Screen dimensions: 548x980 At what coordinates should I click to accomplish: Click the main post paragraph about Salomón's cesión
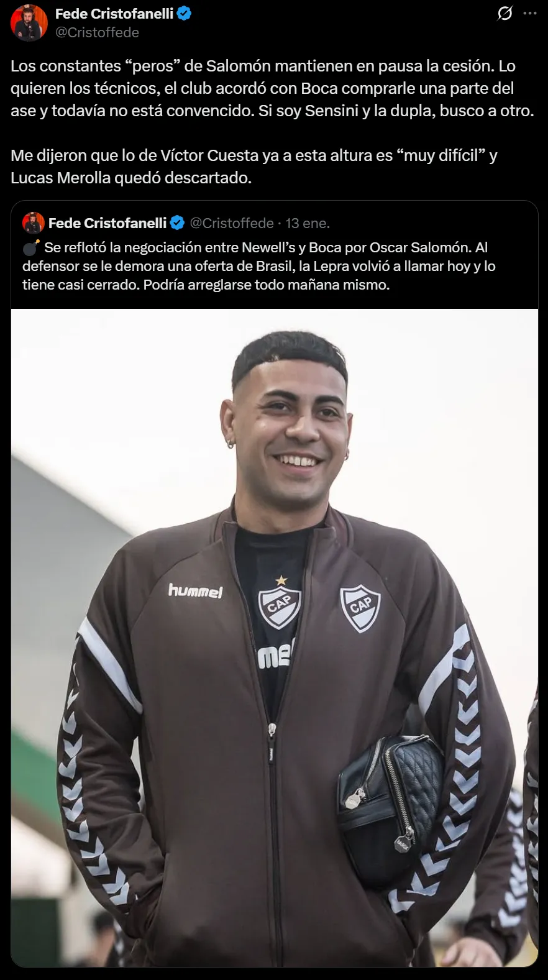272,88
